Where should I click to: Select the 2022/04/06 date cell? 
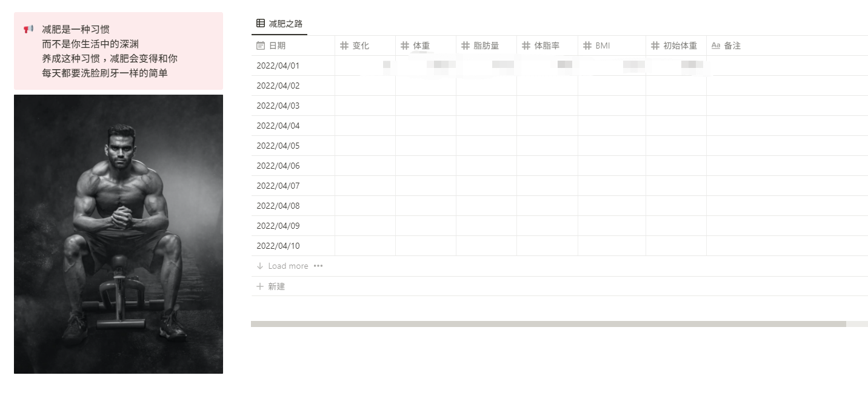tap(293, 166)
